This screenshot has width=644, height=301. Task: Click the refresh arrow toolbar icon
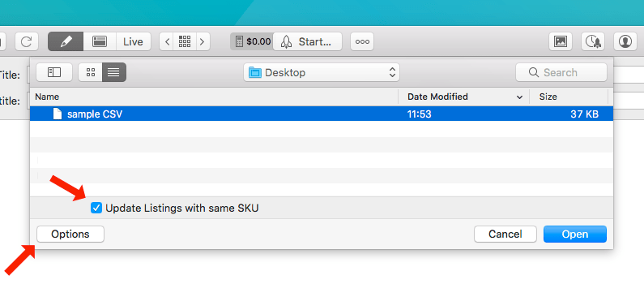click(27, 41)
